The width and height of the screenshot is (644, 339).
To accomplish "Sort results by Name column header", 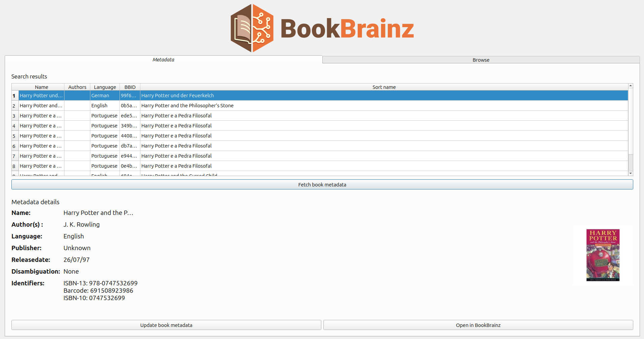I will click(x=42, y=87).
